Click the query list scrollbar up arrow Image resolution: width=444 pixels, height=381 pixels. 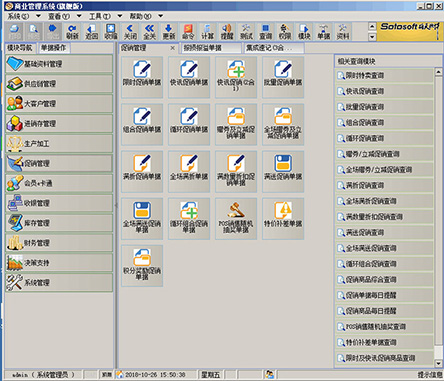tap(438, 71)
